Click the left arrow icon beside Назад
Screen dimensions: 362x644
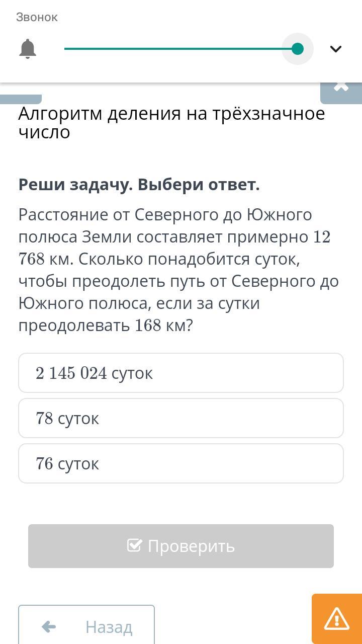tap(49, 627)
